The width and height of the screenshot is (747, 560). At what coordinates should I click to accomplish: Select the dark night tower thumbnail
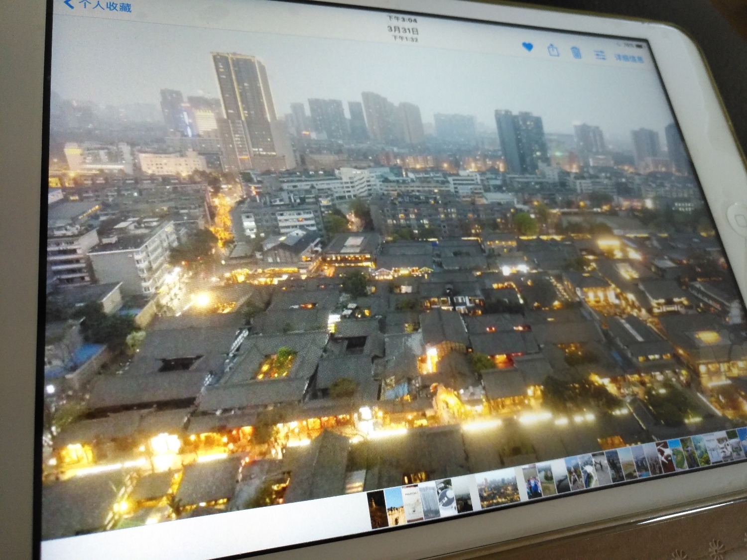(377, 509)
